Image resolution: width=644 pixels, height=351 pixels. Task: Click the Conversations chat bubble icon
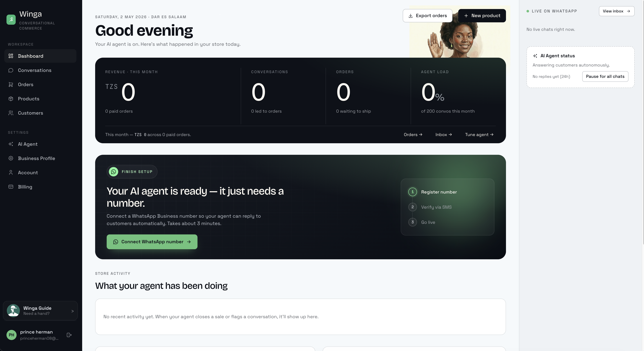pos(11,70)
